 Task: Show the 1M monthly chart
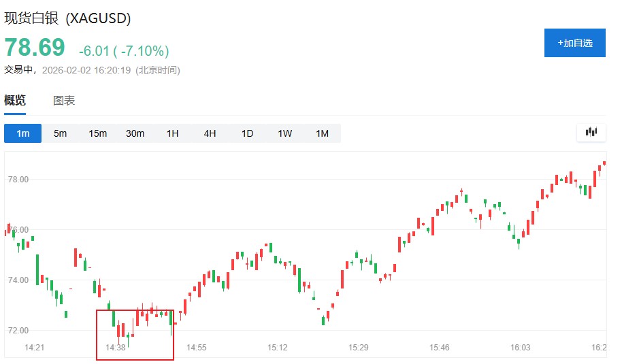pos(322,133)
